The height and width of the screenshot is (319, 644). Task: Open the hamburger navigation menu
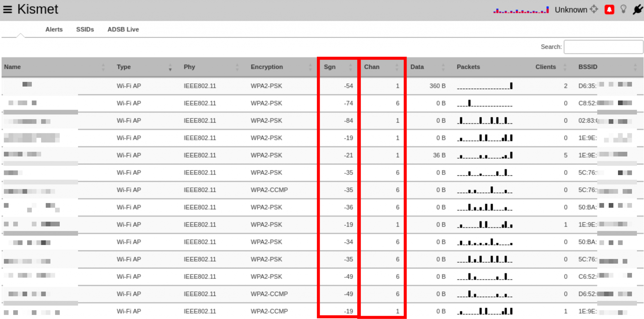point(8,9)
